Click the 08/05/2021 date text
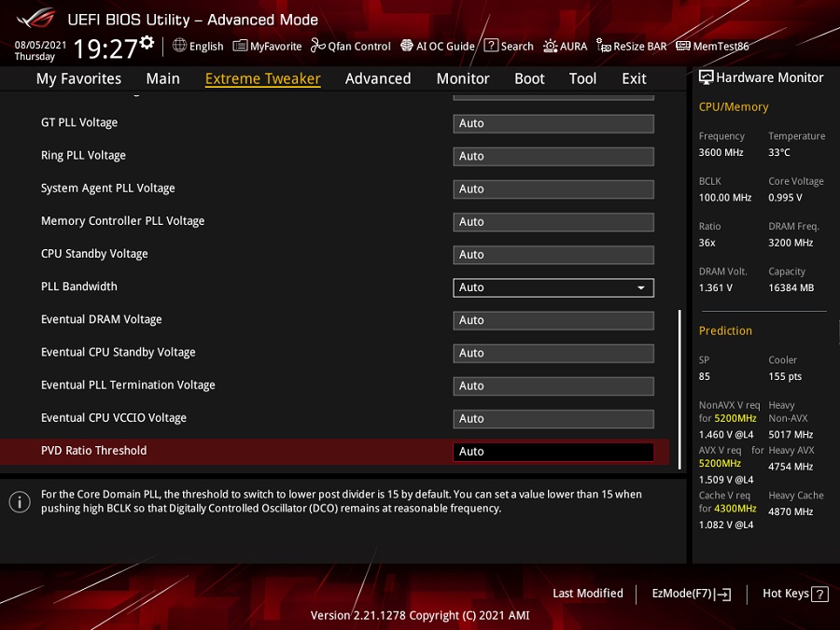This screenshot has height=630, width=840. pyautogui.click(x=40, y=45)
